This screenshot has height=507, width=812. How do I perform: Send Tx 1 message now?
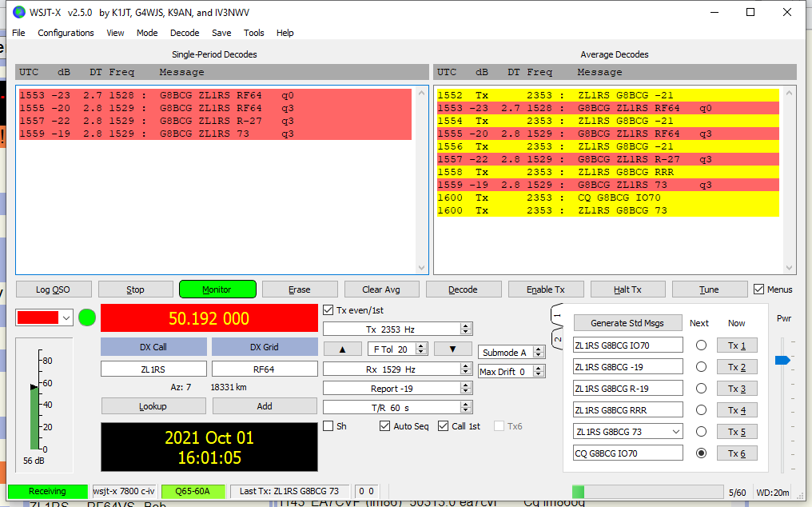tap(737, 345)
